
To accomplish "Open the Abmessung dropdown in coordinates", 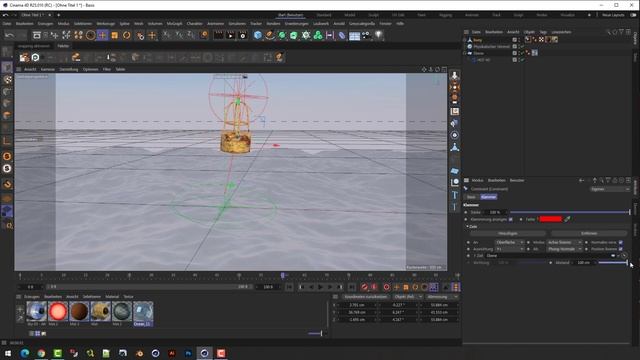I will coord(442,297).
